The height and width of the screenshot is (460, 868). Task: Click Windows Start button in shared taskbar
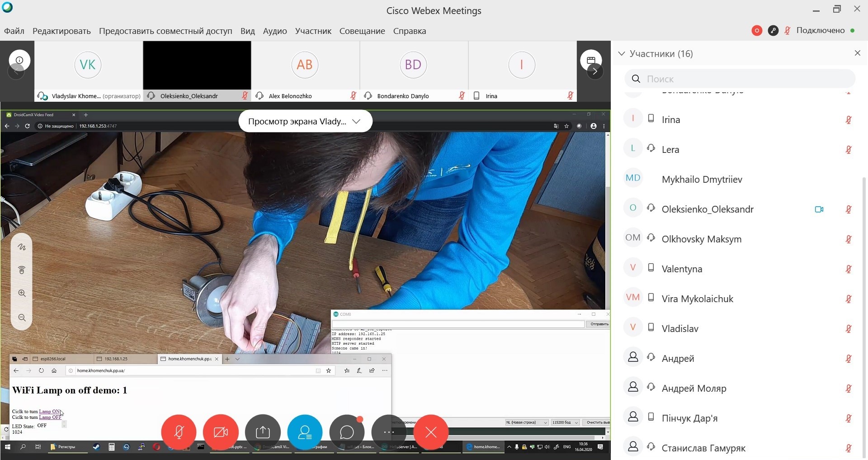pos(8,446)
